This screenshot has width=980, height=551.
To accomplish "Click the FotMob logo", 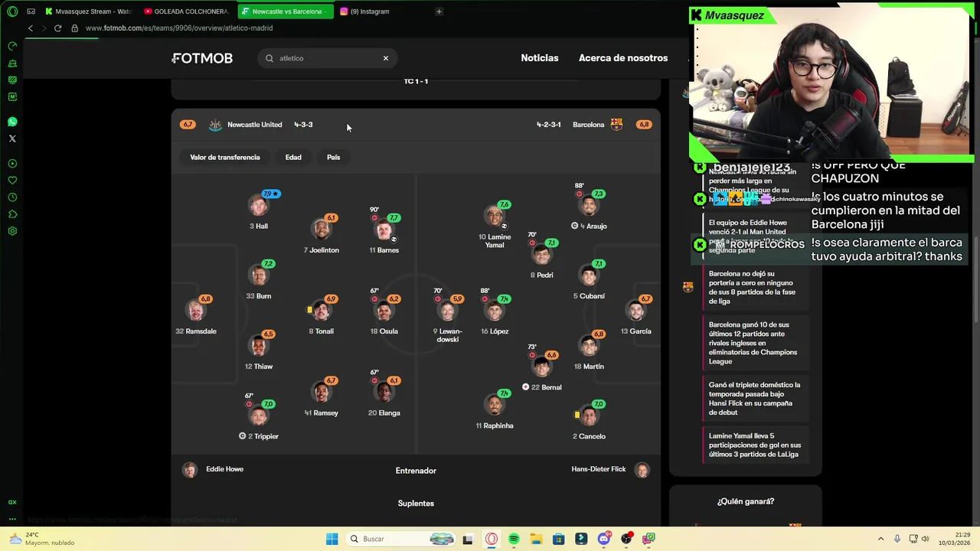I will tap(202, 58).
